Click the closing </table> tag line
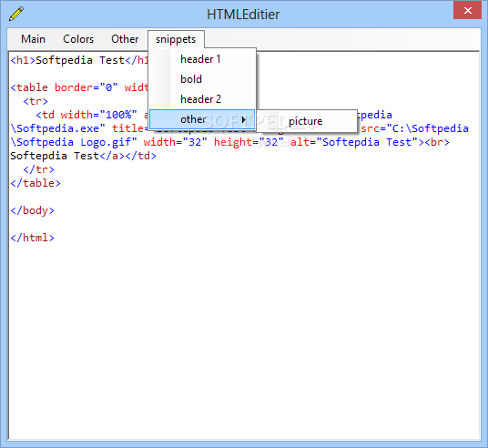Screen dimensions: 488x448 point(36,183)
